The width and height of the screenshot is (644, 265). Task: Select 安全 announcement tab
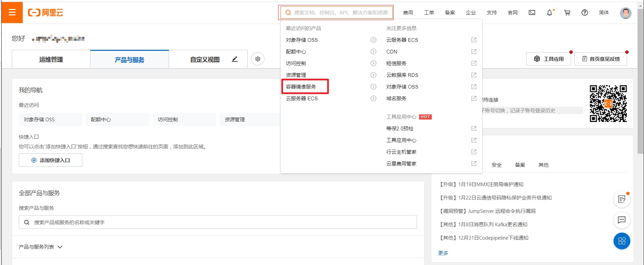(497, 165)
